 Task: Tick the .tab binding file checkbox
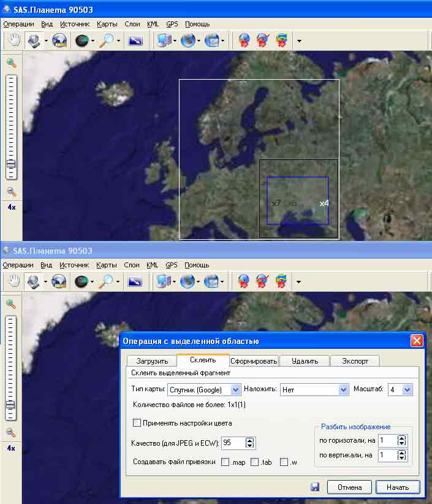254,462
